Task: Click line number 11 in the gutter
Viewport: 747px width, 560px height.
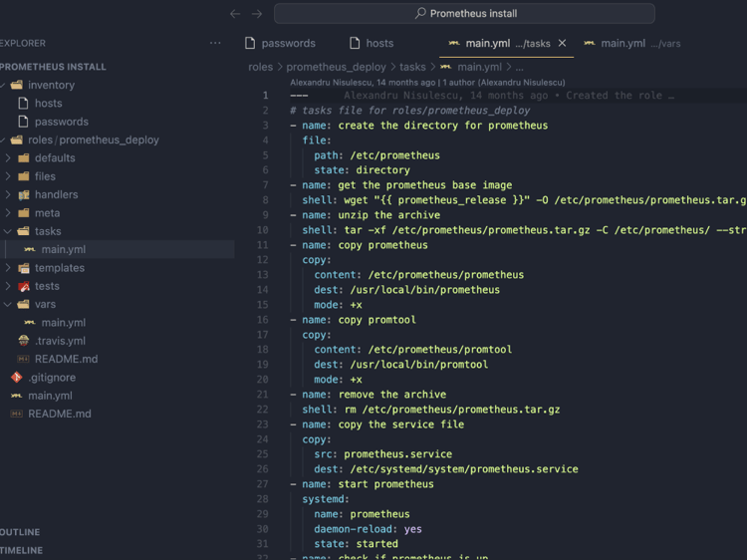Action: pyautogui.click(x=263, y=245)
